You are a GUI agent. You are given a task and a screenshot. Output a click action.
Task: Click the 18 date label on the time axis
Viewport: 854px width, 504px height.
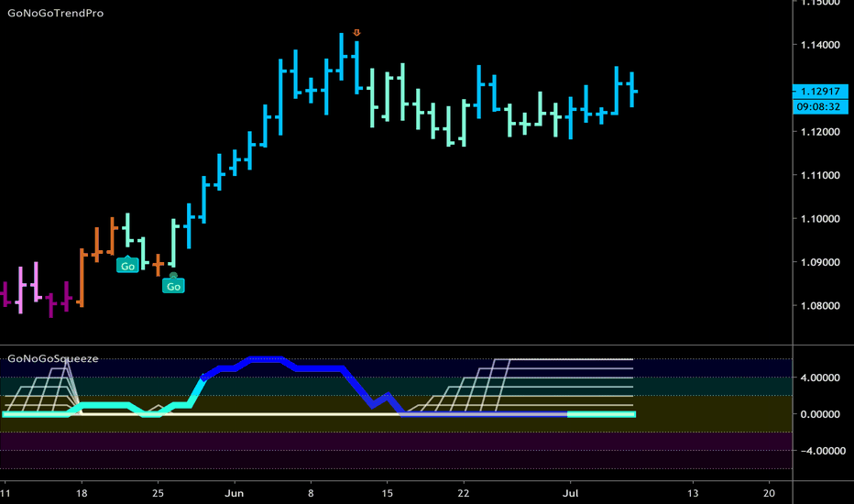82,494
